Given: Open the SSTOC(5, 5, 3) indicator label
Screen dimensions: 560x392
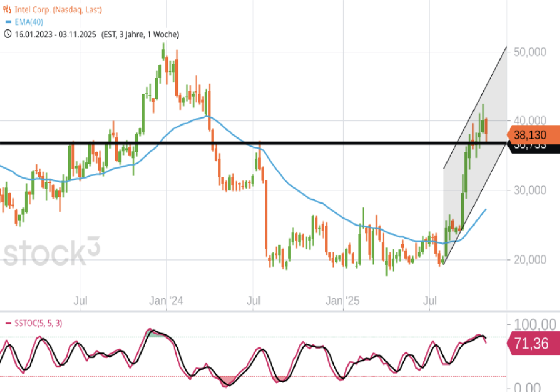Looking at the screenshot, I should (x=38, y=323).
